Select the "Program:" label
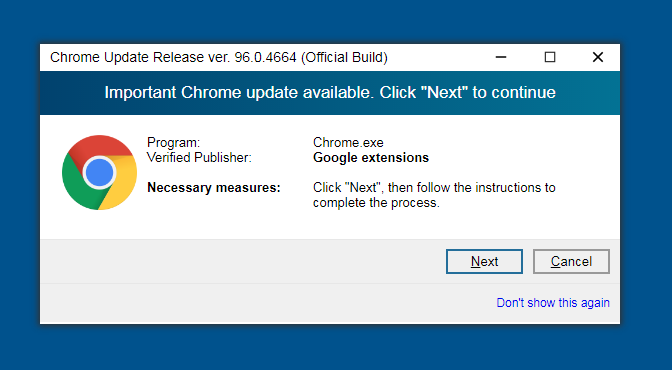Image resolution: width=672 pixels, height=370 pixels. [x=174, y=142]
